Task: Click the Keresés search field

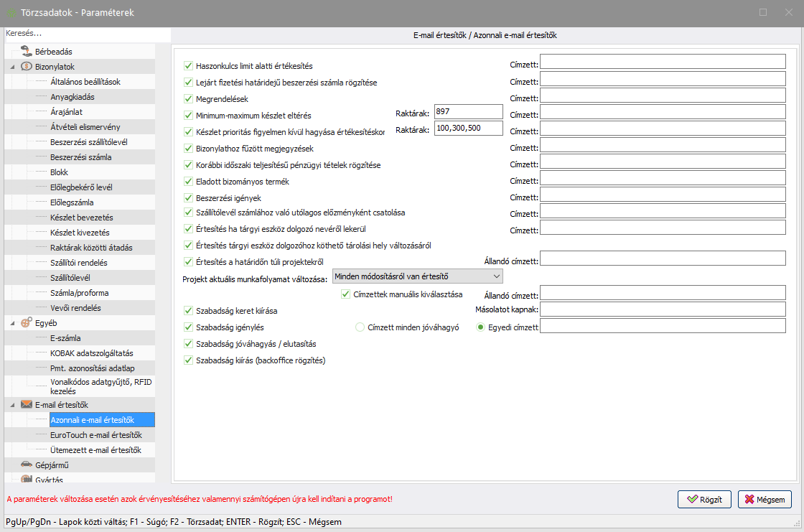Action: click(86, 34)
